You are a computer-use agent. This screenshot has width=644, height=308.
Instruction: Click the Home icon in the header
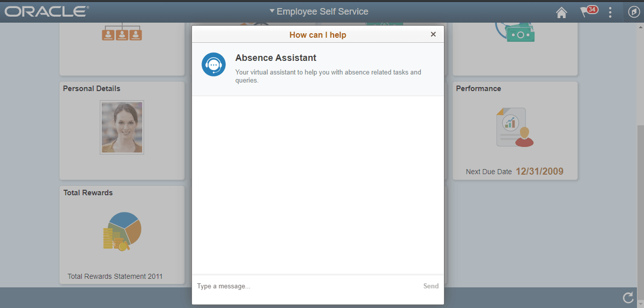click(561, 12)
